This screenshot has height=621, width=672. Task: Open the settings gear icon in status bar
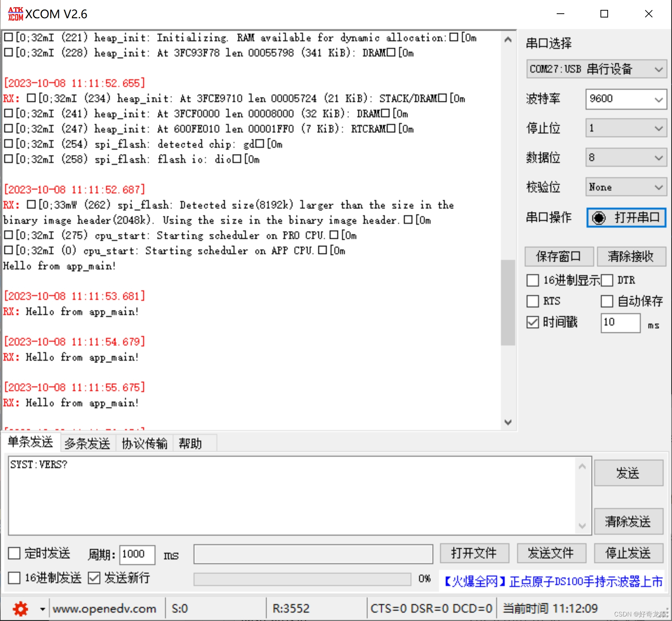[x=20, y=609]
